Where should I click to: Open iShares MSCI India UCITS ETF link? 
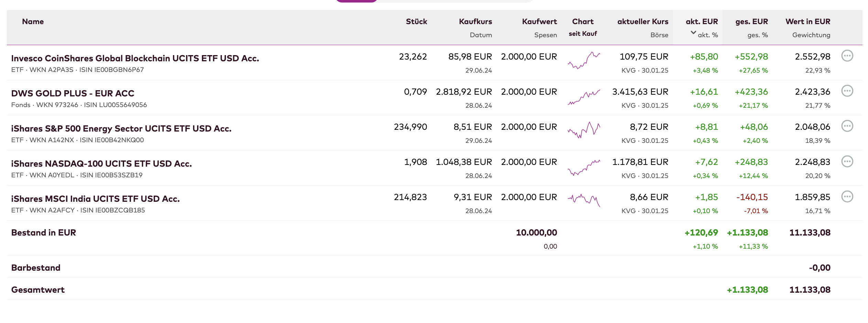pos(95,199)
